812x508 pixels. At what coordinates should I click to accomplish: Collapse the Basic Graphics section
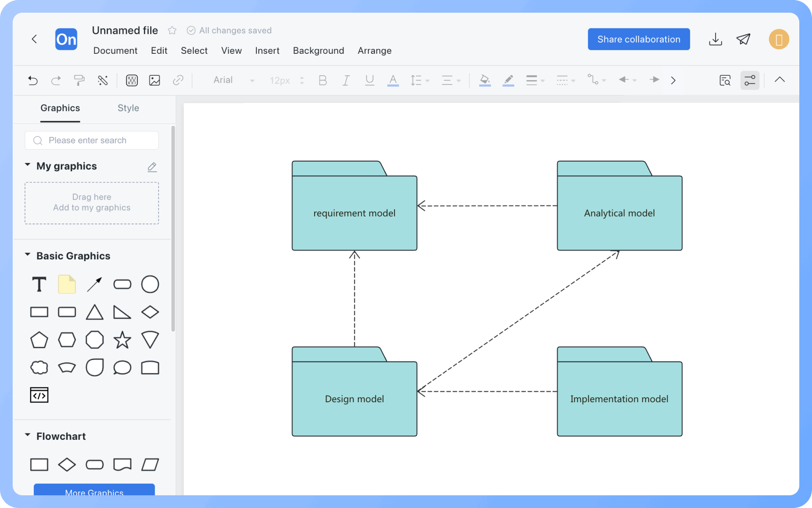pyautogui.click(x=27, y=254)
